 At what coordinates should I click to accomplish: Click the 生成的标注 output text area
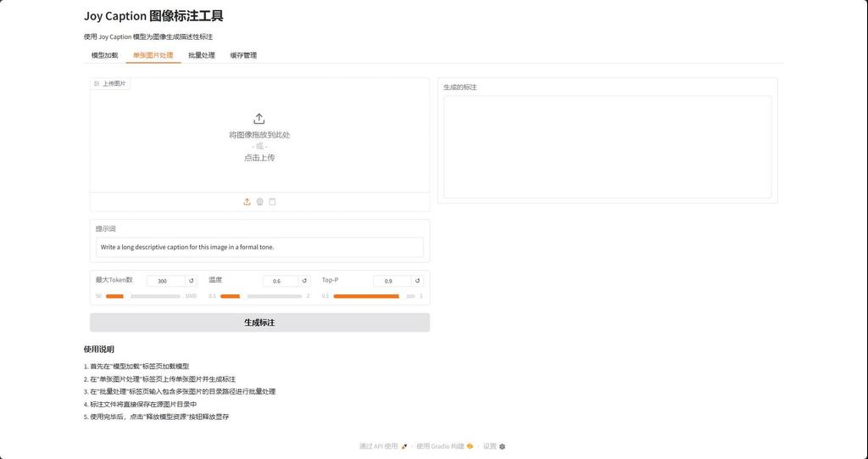607,147
